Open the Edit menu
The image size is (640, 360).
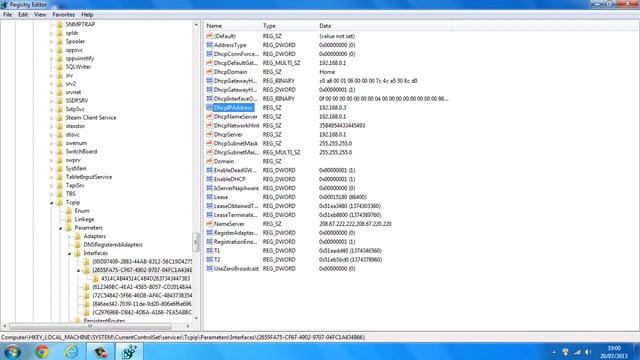[23, 15]
